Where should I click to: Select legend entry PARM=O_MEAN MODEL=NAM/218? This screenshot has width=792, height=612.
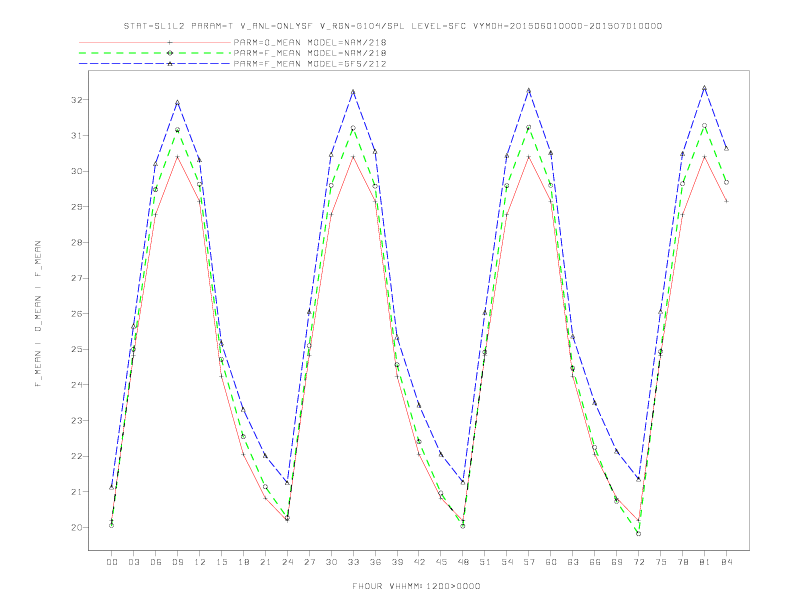pyautogui.click(x=310, y=42)
